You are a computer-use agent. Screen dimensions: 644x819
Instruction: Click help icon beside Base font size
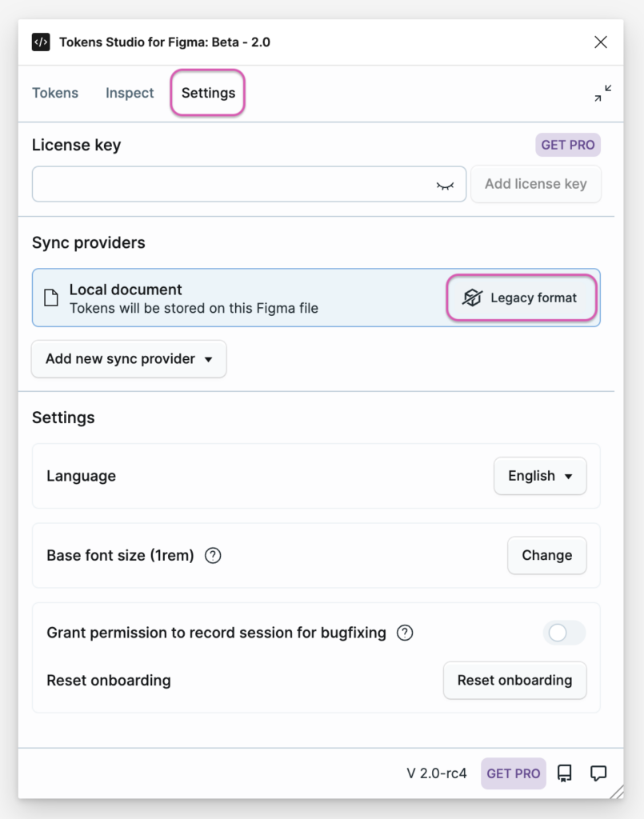pyautogui.click(x=213, y=555)
